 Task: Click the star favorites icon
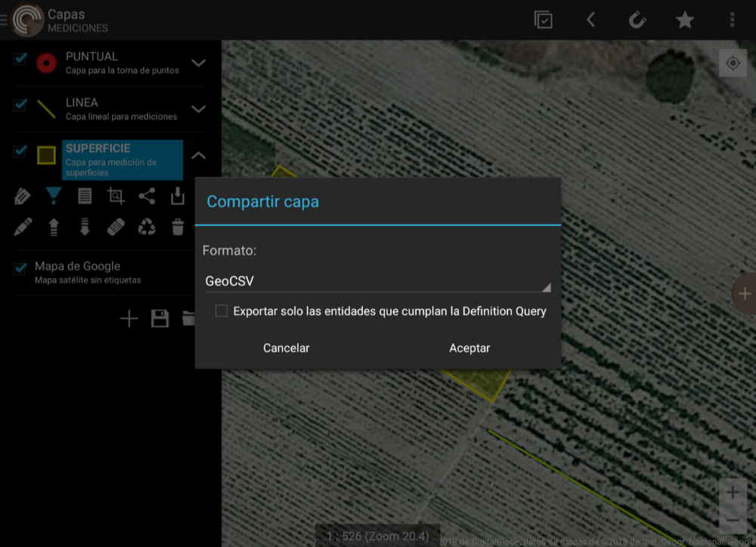685,20
